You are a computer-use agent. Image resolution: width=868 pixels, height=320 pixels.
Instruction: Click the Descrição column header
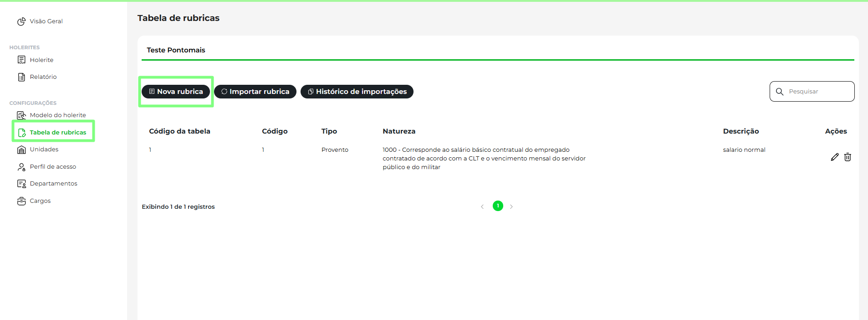pos(741,131)
